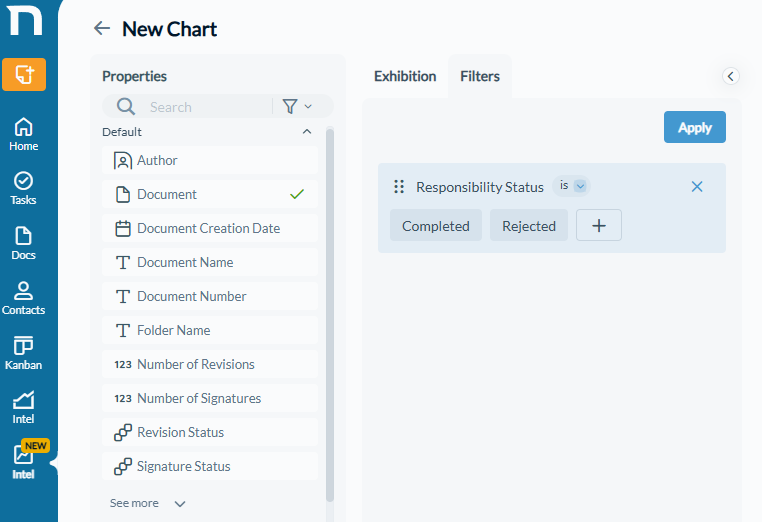Select the Rejected status chip
The image size is (762, 522).
pyautogui.click(x=529, y=226)
